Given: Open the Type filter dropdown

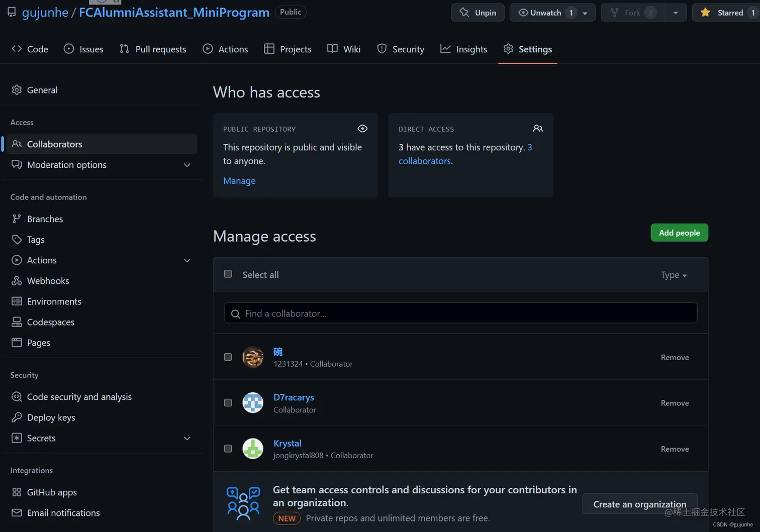Looking at the screenshot, I should (674, 275).
